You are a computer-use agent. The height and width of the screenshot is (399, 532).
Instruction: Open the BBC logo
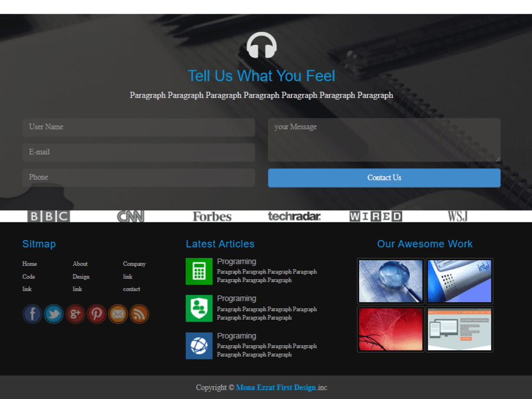pyautogui.click(x=48, y=216)
